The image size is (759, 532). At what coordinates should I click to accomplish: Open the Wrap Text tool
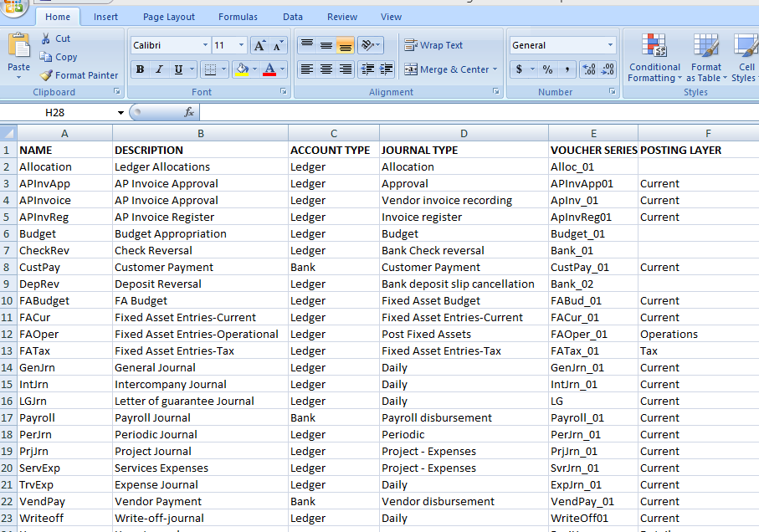[434, 45]
